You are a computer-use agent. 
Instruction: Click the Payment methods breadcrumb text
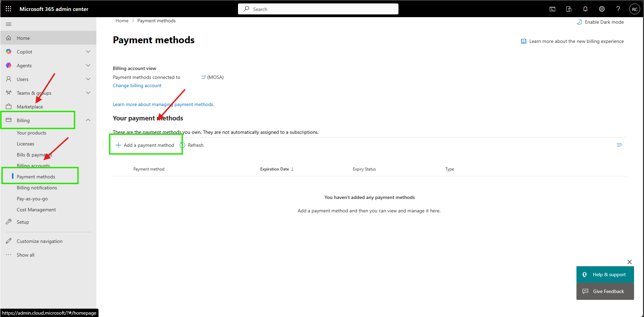[156, 21]
